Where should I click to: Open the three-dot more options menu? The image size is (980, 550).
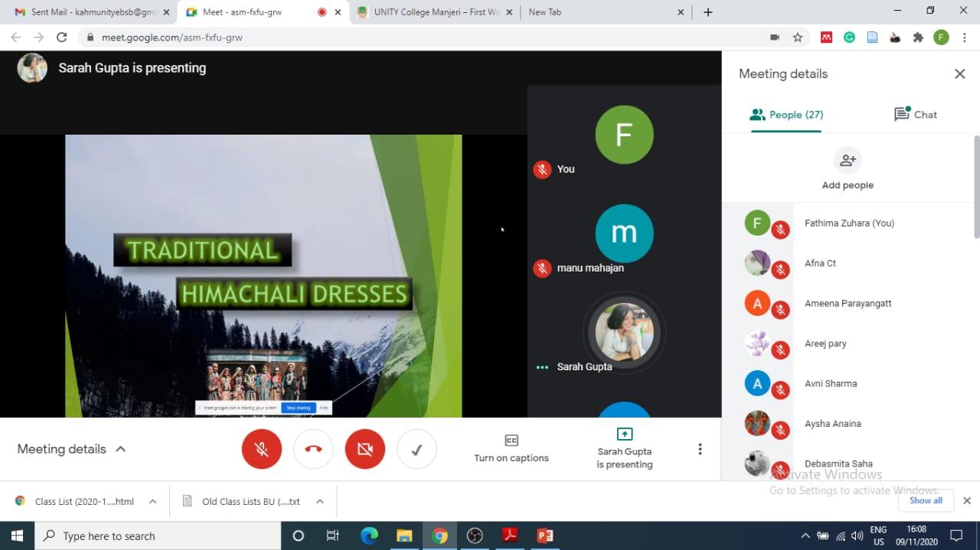click(x=699, y=449)
